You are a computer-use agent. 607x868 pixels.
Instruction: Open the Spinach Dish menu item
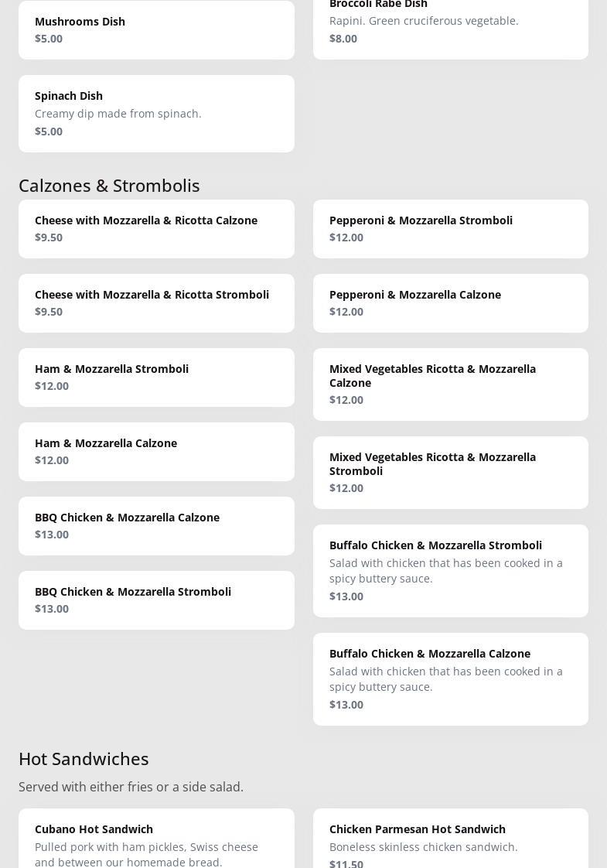point(156,113)
